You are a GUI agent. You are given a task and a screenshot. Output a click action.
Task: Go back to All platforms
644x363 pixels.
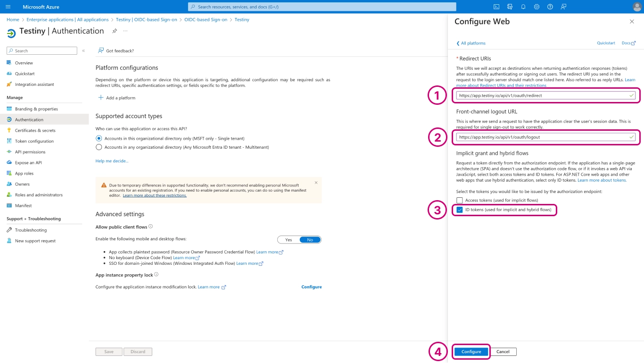coord(471,43)
